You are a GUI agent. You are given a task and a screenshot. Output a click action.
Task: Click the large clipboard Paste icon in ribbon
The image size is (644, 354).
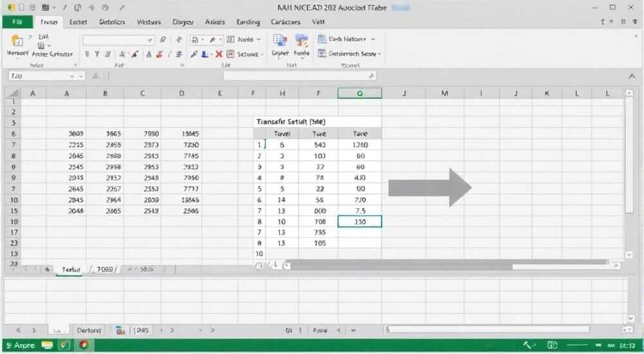coord(17,41)
